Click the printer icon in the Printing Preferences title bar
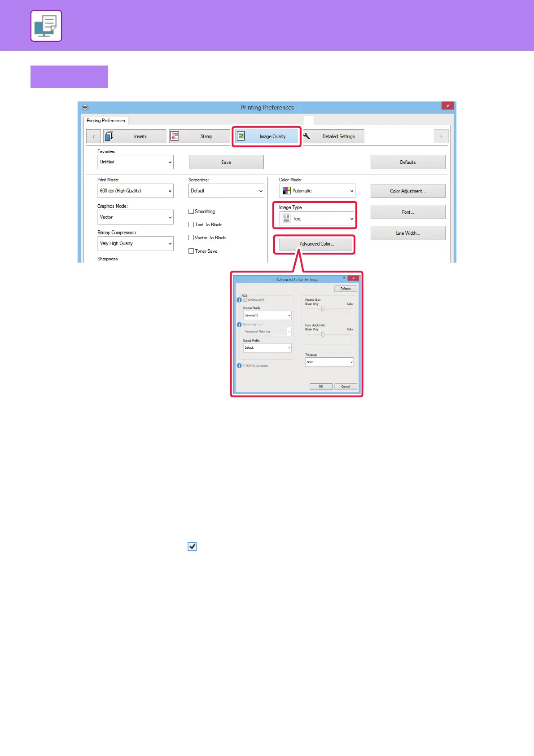 coord(85,107)
